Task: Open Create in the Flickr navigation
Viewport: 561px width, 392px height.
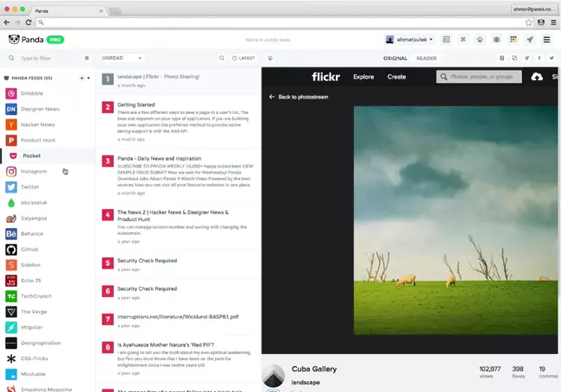Action: tap(396, 77)
